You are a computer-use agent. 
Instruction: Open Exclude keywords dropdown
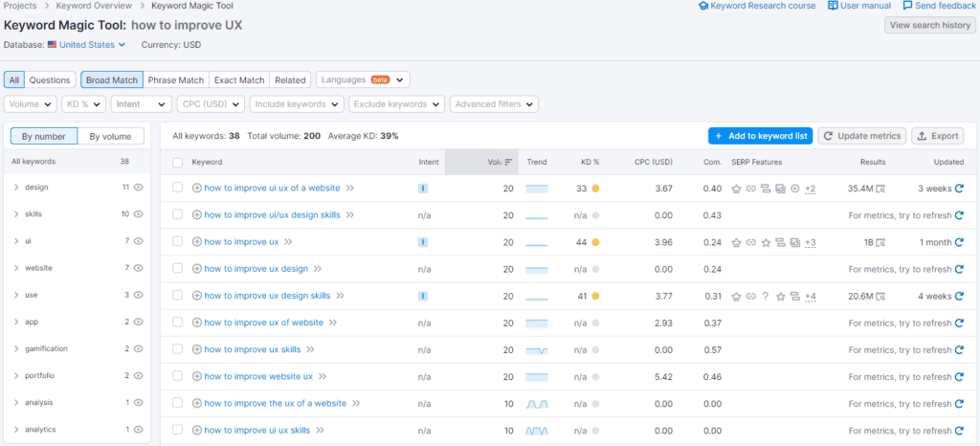(397, 104)
